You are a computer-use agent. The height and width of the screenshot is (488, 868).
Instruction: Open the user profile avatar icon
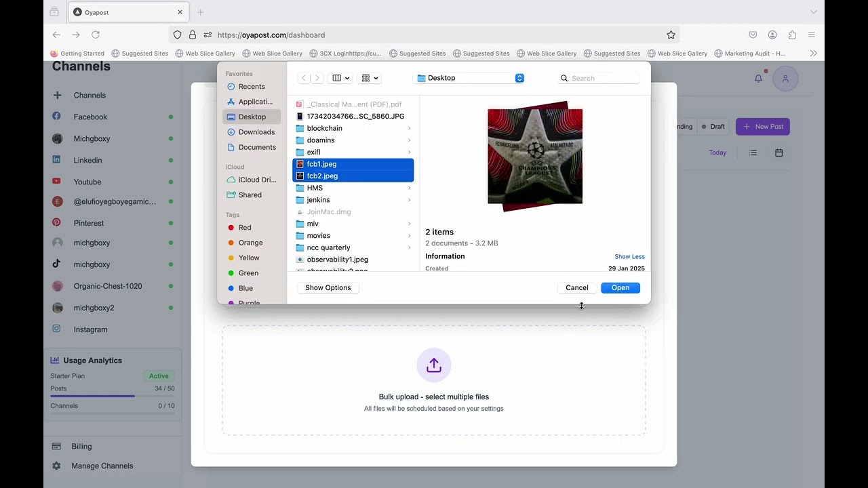point(785,79)
